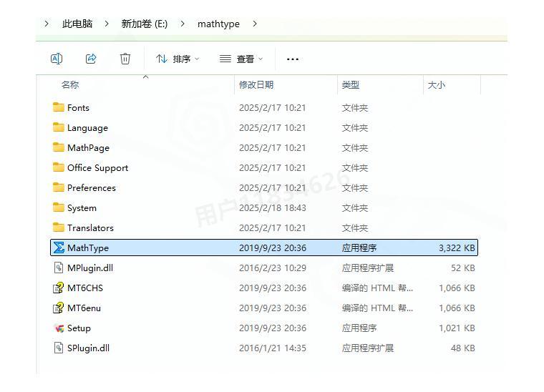Select the file name 'Setup'
Screen dimensions: 544x392
pos(79,328)
